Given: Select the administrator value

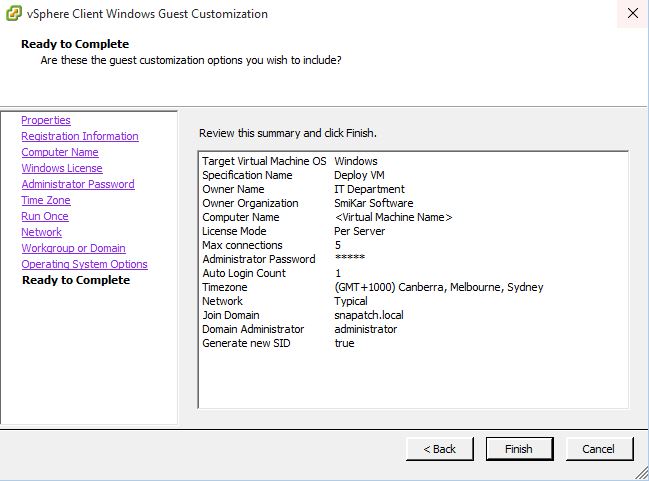Looking at the screenshot, I should point(365,329).
